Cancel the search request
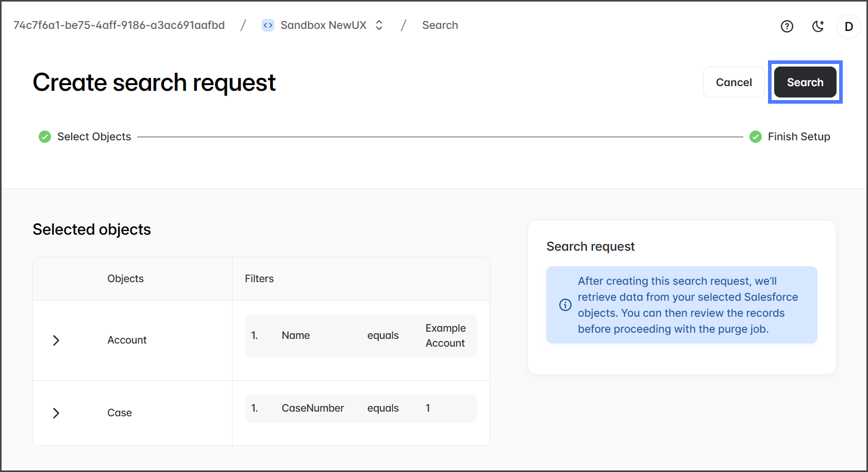The width and height of the screenshot is (868, 472). (733, 83)
